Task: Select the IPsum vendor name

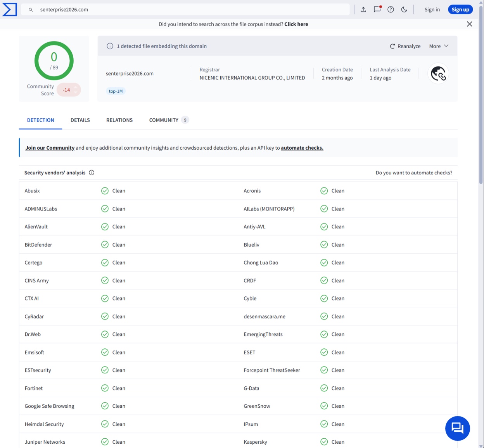Action: pyautogui.click(x=251, y=424)
